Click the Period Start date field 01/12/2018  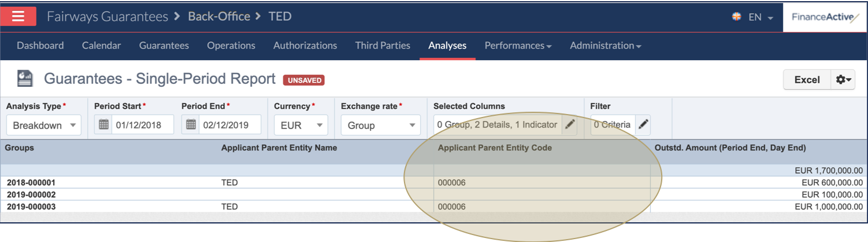[x=143, y=124]
